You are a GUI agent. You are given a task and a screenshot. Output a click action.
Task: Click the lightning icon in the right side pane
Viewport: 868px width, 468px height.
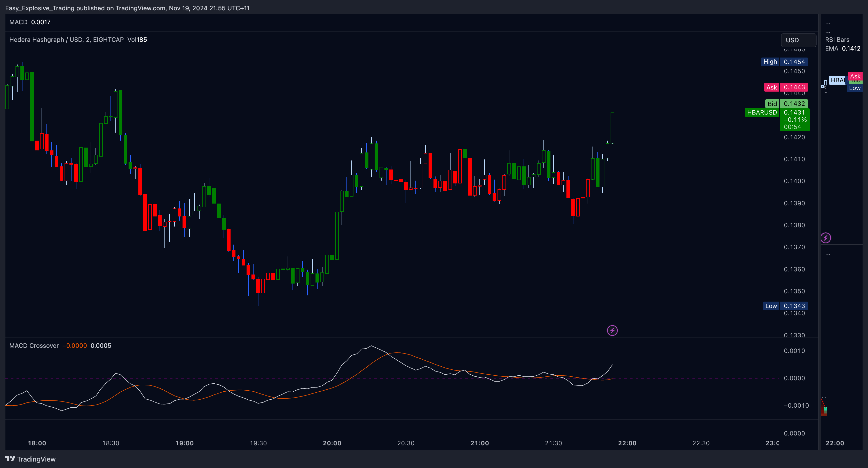tap(826, 238)
